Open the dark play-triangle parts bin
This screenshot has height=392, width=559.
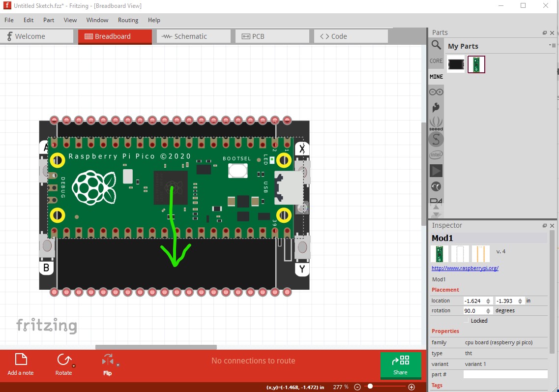click(436, 171)
